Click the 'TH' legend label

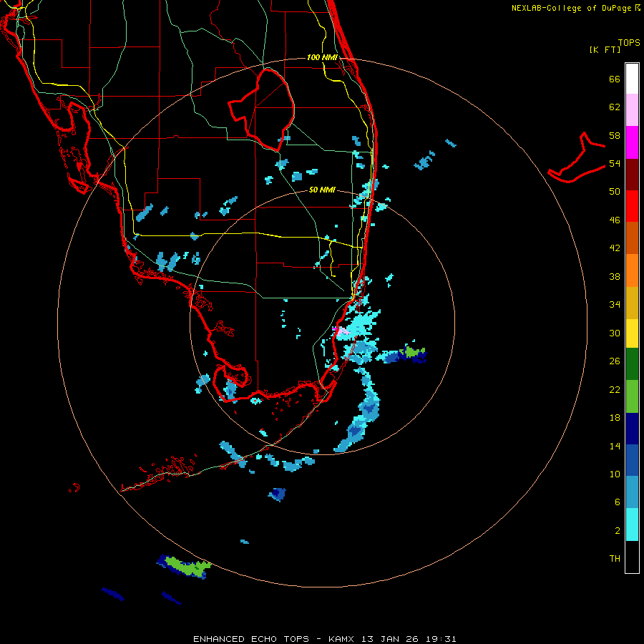pyautogui.click(x=615, y=559)
